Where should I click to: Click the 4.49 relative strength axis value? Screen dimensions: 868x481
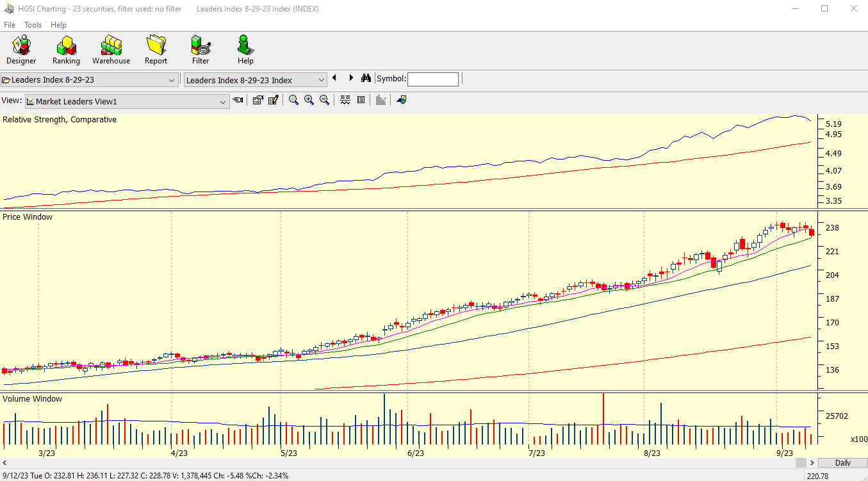tap(834, 154)
